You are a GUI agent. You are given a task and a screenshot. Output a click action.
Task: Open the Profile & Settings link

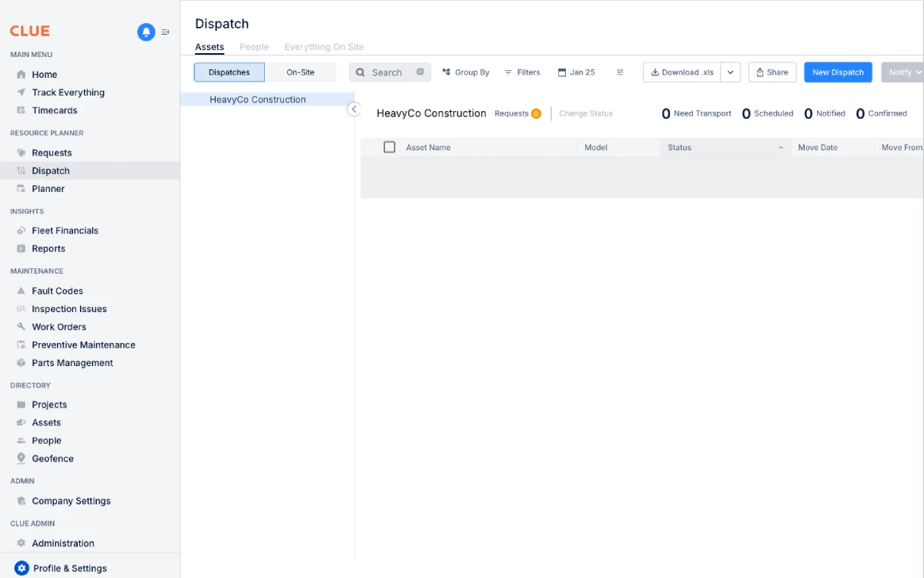coord(70,568)
